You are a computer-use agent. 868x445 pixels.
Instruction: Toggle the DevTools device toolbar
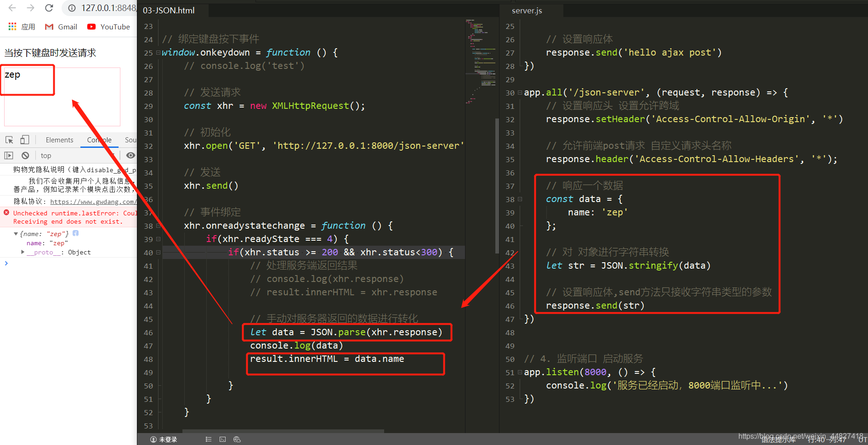tap(25, 140)
